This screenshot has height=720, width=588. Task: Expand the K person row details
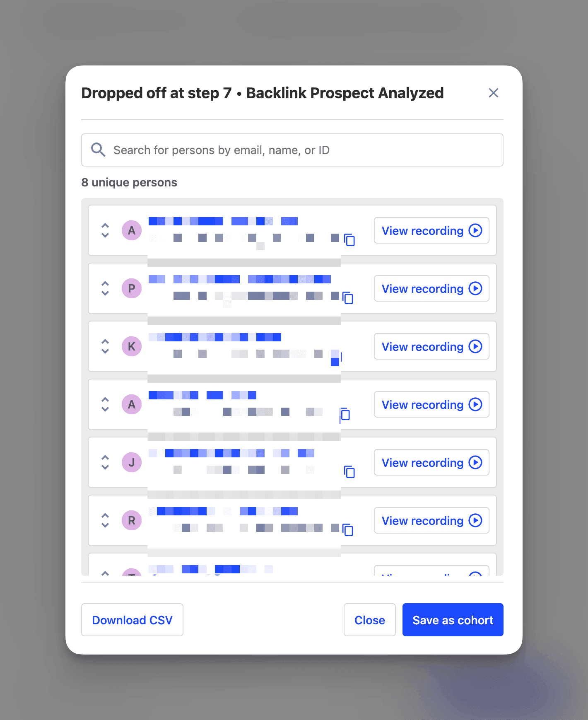point(105,346)
